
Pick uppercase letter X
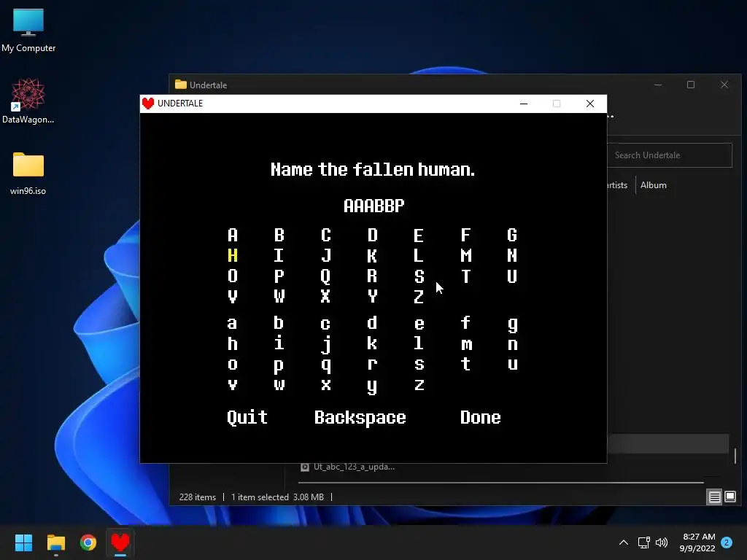pos(326,297)
